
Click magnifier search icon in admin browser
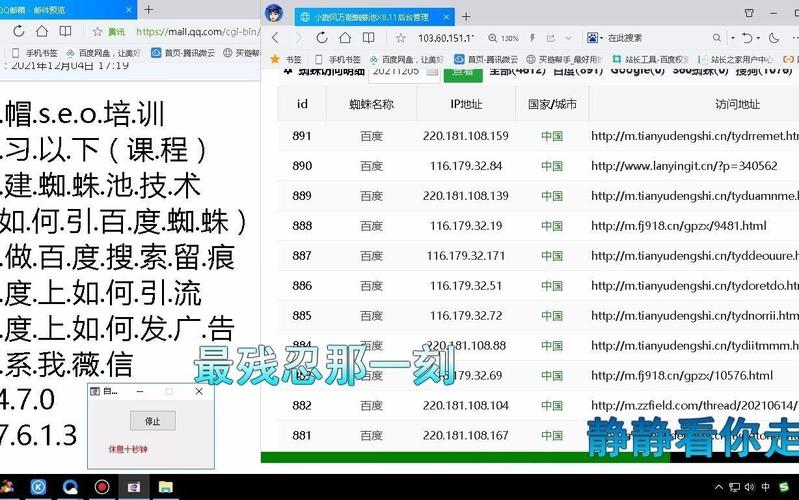716,38
